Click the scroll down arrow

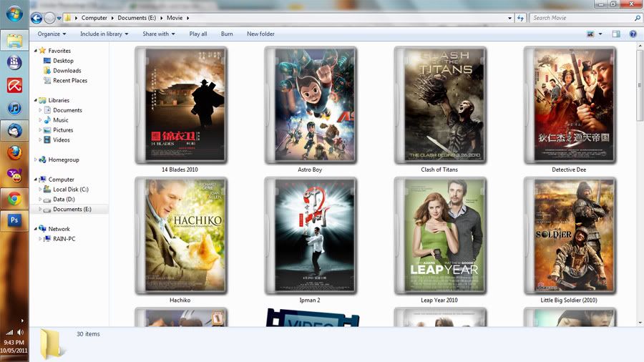pos(639,323)
